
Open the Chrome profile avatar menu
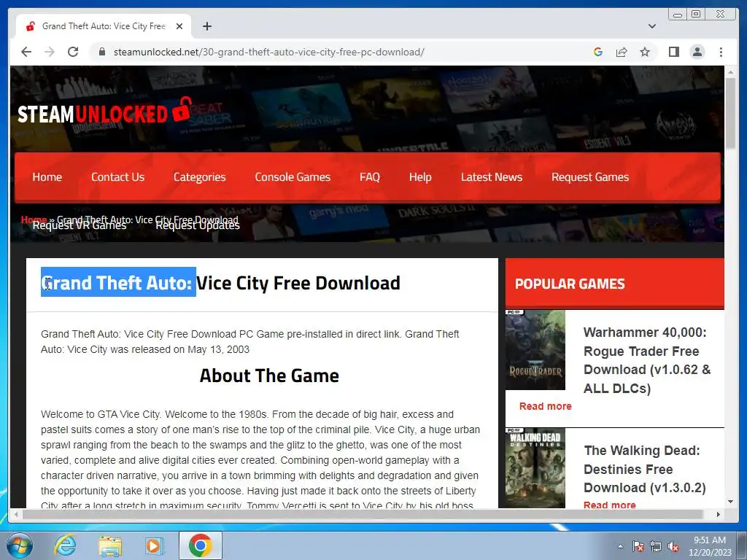click(697, 52)
